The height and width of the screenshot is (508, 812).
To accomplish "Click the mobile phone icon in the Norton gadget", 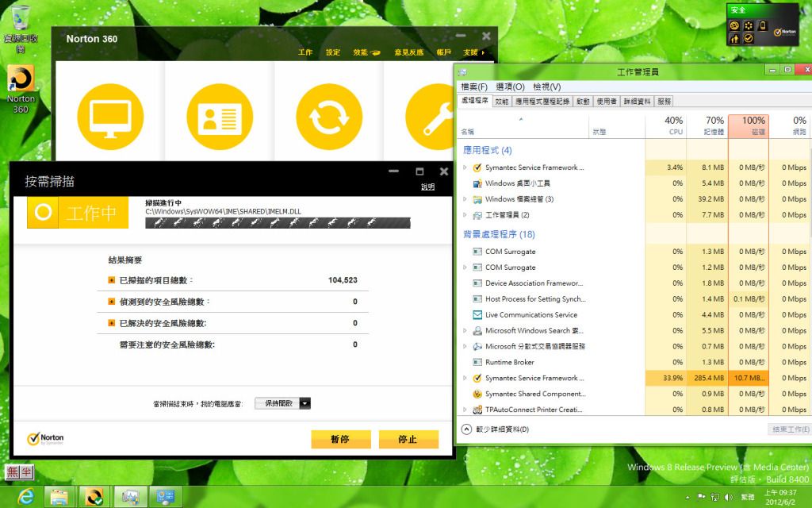I will coord(762,25).
